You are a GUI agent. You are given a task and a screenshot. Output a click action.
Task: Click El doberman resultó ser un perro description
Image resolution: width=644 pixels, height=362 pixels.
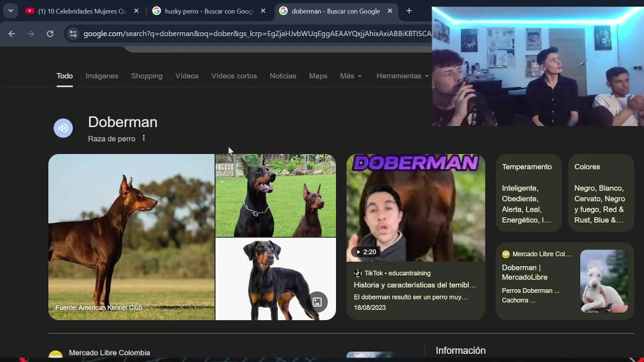tap(411, 297)
